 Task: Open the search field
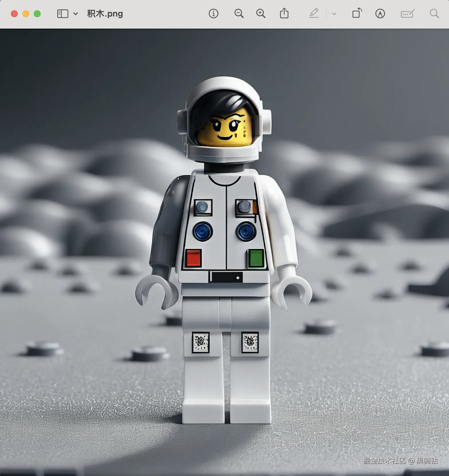434,13
